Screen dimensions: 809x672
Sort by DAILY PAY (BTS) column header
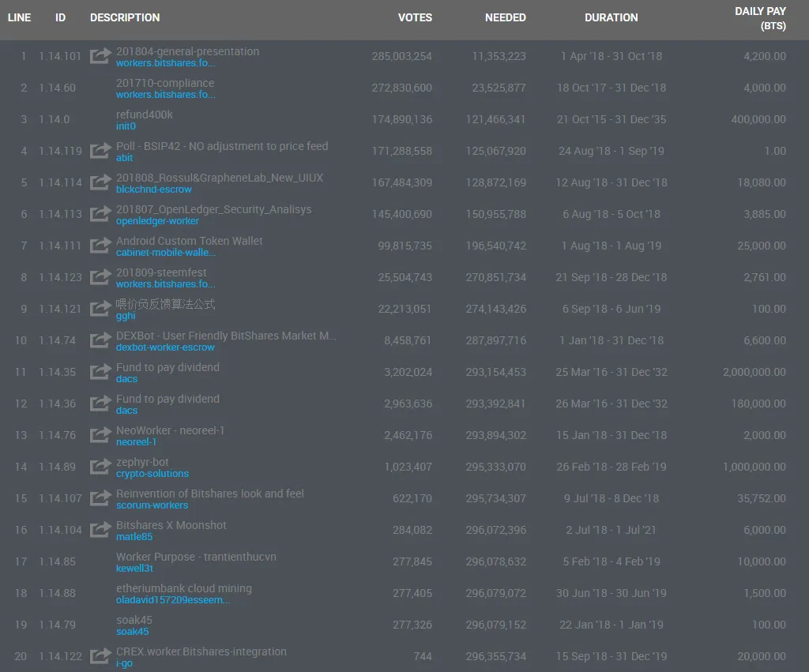[x=761, y=19]
